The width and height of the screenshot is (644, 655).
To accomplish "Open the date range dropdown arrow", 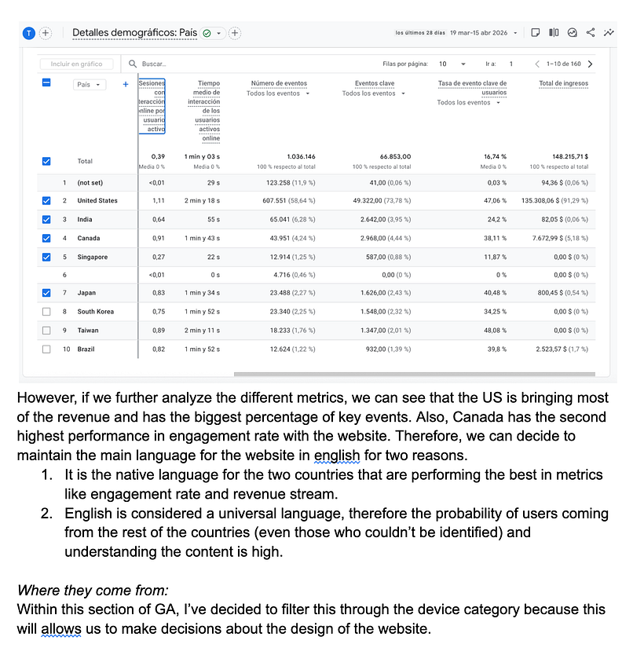I will point(515,33).
